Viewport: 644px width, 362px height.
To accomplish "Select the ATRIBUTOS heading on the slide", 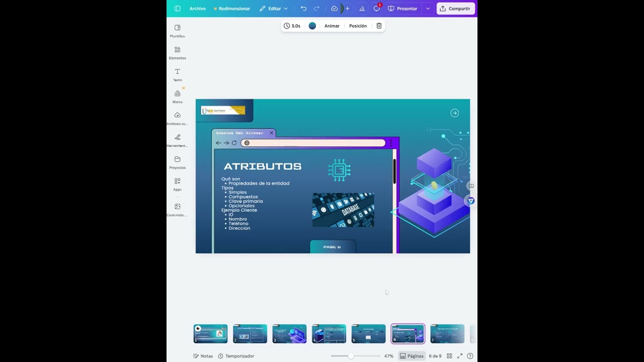I will tap(262, 166).
